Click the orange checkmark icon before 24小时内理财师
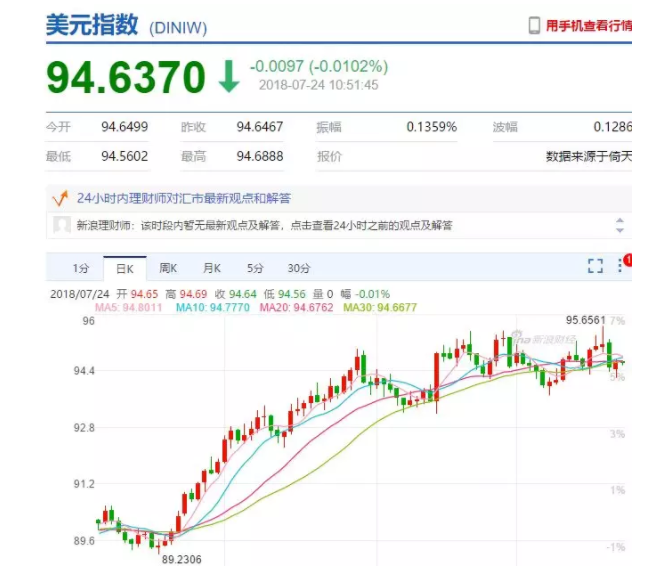Viewport: 652px width, 582px height. click(x=59, y=198)
